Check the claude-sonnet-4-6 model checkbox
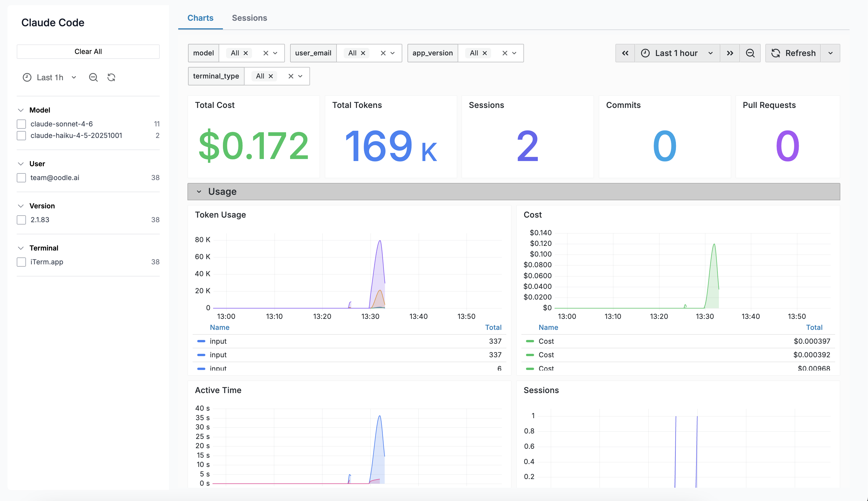The width and height of the screenshot is (868, 501). (21, 124)
